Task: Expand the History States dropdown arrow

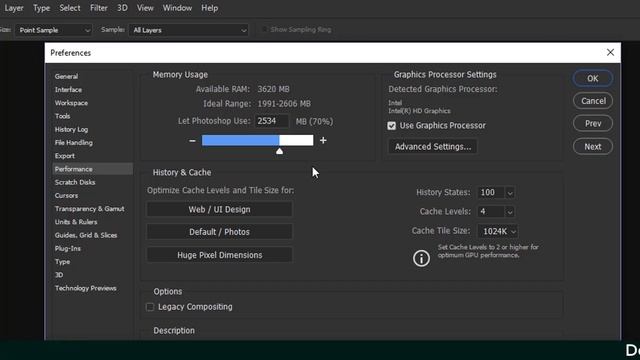Action: pyautogui.click(x=510, y=193)
